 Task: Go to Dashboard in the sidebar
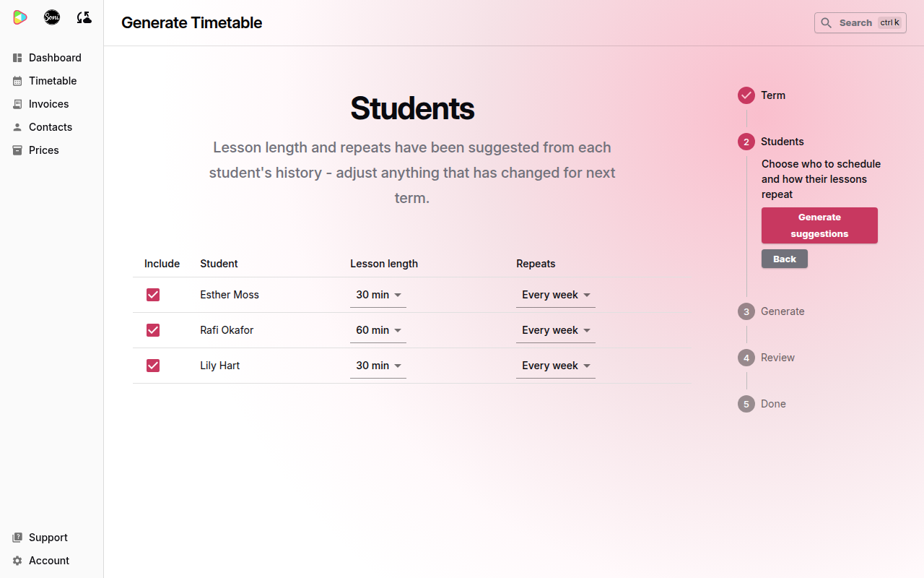pyautogui.click(x=52, y=58)
